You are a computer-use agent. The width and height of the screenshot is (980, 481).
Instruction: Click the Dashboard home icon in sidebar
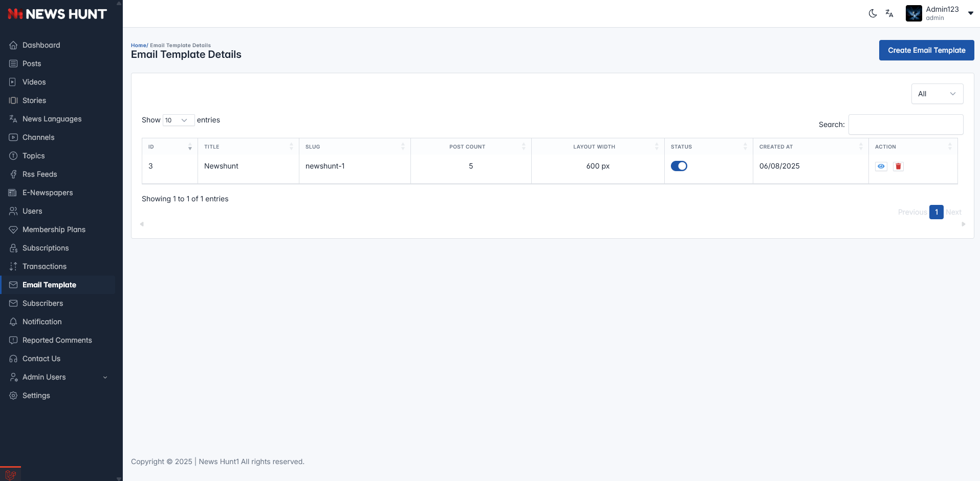13,45
